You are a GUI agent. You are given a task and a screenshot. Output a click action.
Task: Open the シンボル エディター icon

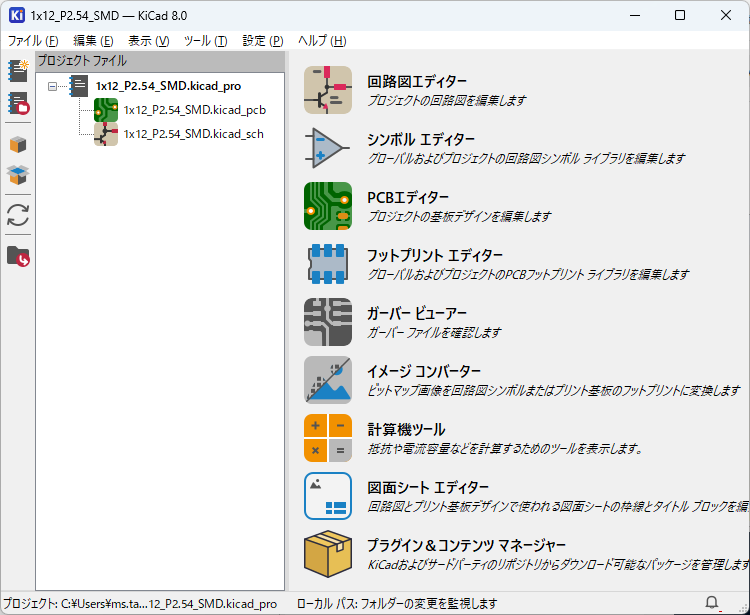327,148
